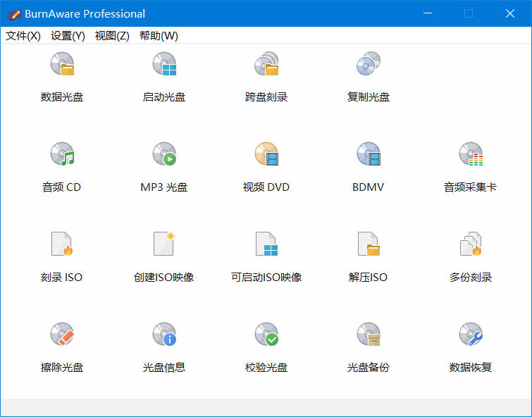Choose the MP3 光盘 disc icon
This screenshot has height=417, width=532.
[x=164, y=154]
